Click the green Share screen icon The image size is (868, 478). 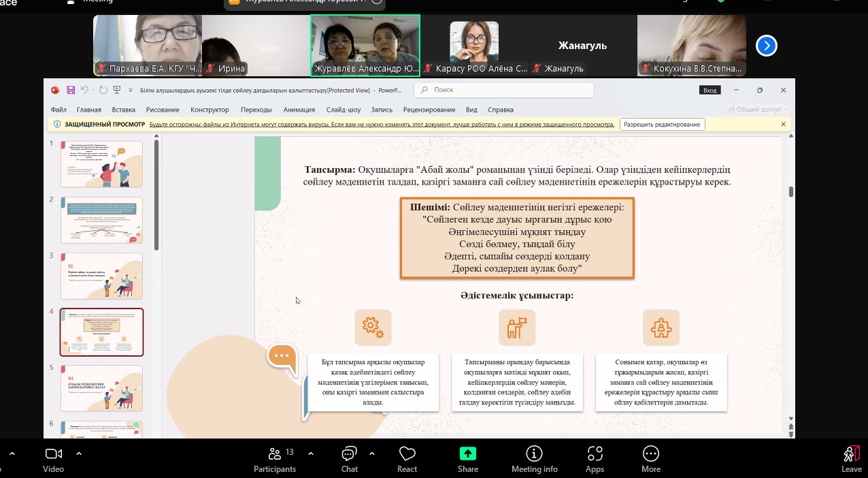pyautogui.click(x=467, y=454)
